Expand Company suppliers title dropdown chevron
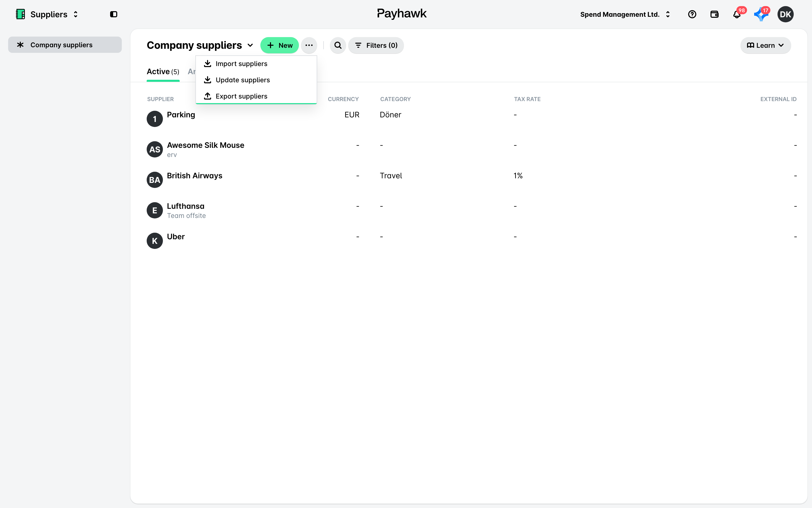 (250, 45)
